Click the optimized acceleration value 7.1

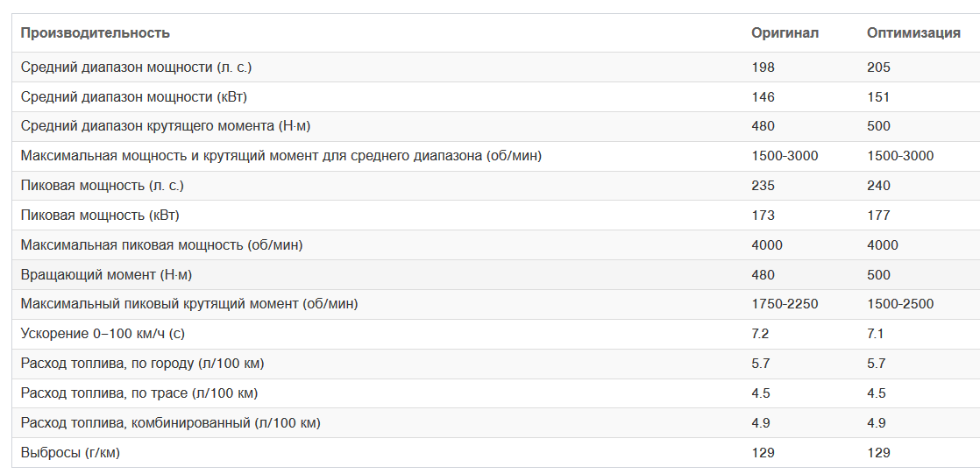(875, 334)
